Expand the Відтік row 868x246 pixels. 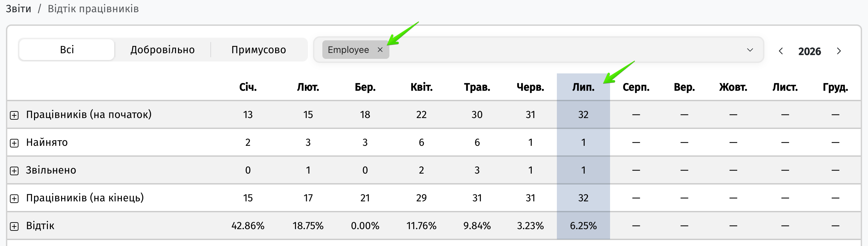pyautogui.click(x=14, y=226)
